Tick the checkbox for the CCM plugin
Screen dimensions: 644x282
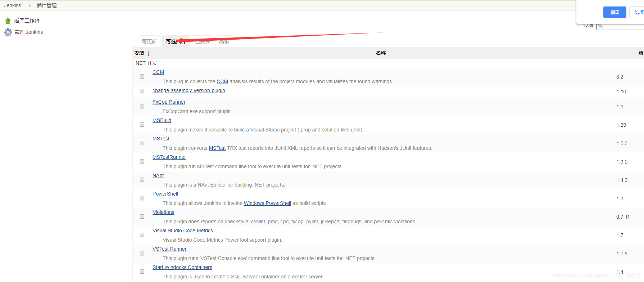tap(142, 76)
